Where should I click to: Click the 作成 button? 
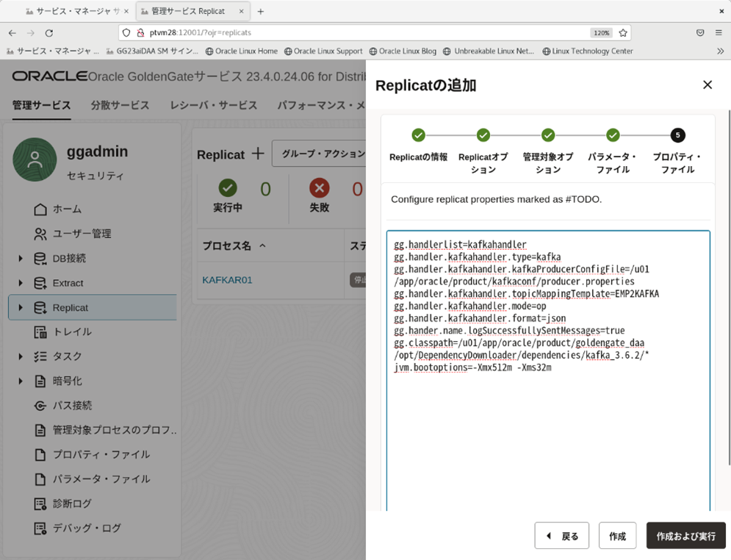(617, 536)
